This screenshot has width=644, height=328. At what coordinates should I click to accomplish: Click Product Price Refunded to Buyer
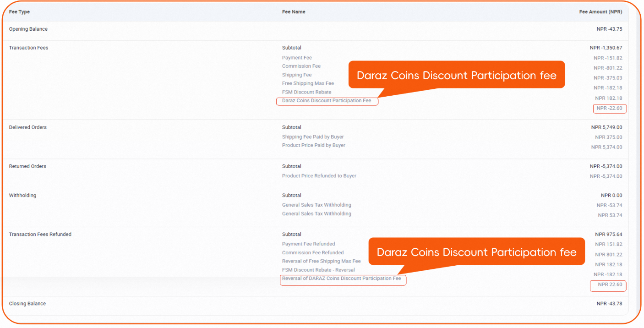click(319, 176)
